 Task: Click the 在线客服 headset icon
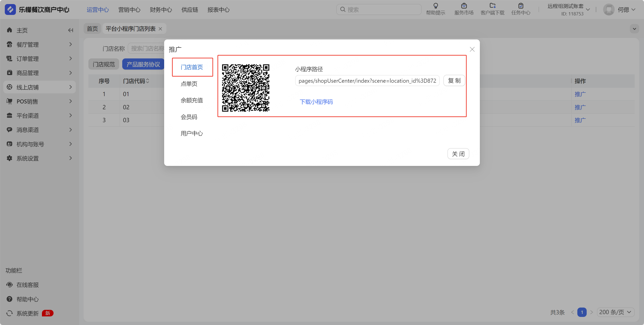pyautogui.click(x=10, y=285)
